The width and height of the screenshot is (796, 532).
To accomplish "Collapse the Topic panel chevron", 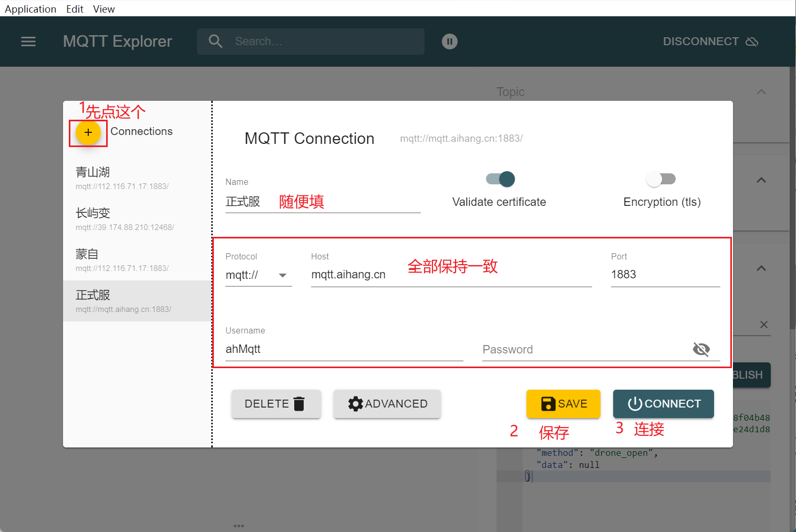I will 761,92.
